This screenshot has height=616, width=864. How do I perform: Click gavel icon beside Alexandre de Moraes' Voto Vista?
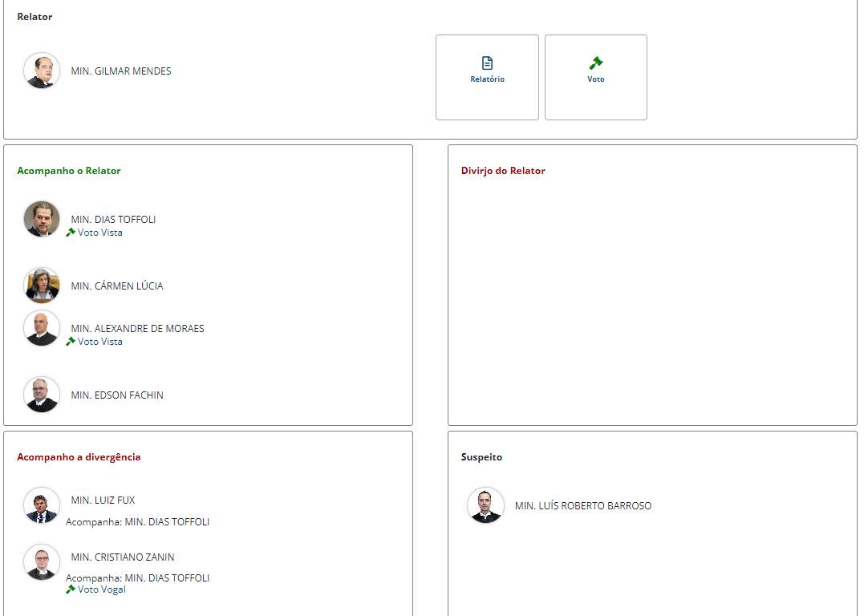point(71,342)
